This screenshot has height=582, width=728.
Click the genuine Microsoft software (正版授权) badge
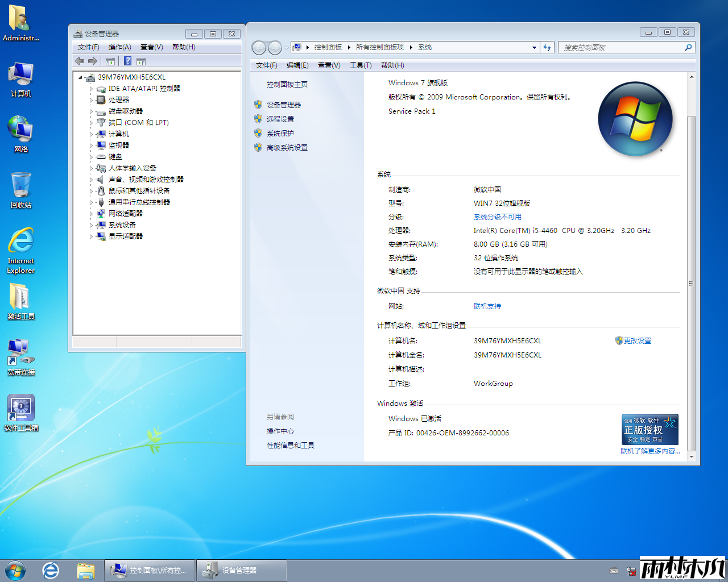[650, 430]
